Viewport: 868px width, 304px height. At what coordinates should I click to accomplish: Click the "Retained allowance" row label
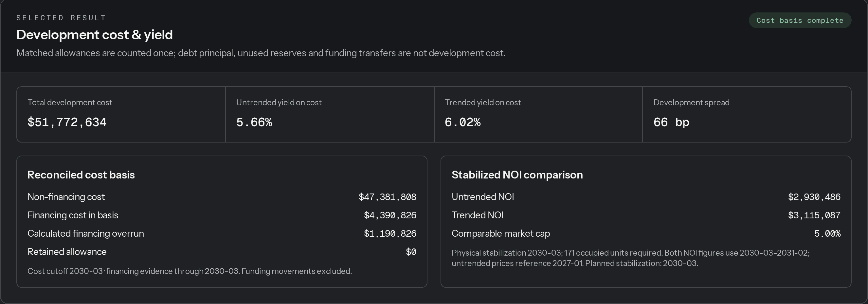[67, 252]
